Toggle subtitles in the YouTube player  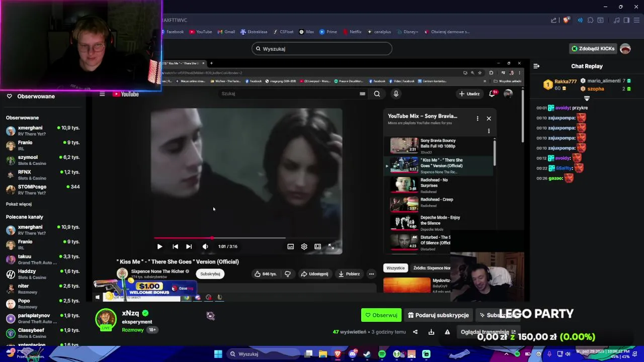290,246
